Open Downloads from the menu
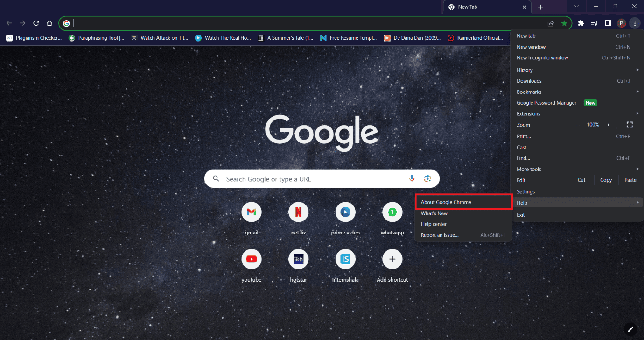Image resolution: width=644 pixels, height=340 pixels. click(x=577, y=81)
